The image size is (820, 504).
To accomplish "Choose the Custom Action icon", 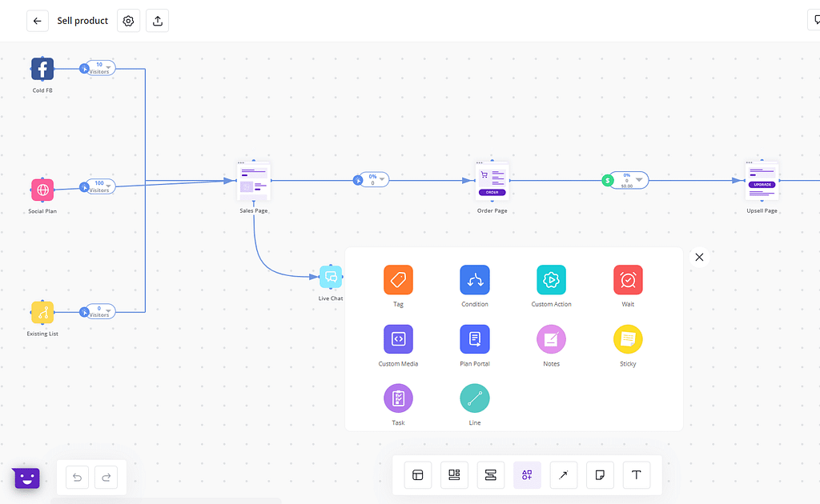I will click(x=551, y=280).
